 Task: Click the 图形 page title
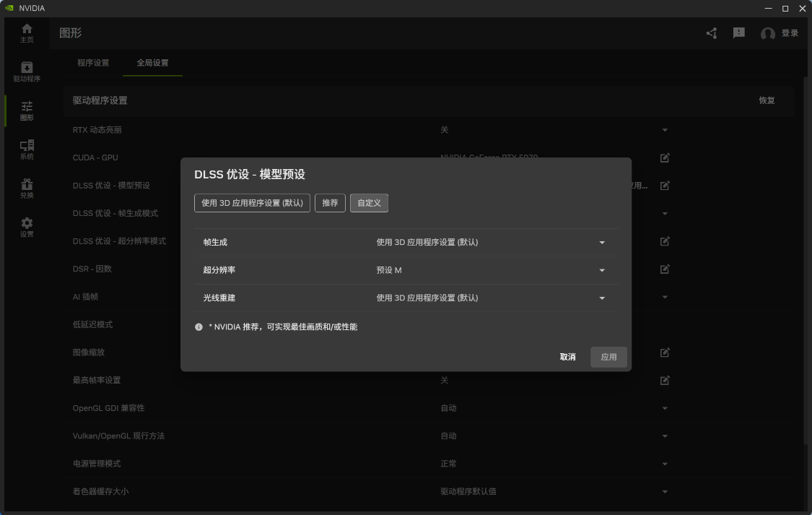click(x=71, y=33)
